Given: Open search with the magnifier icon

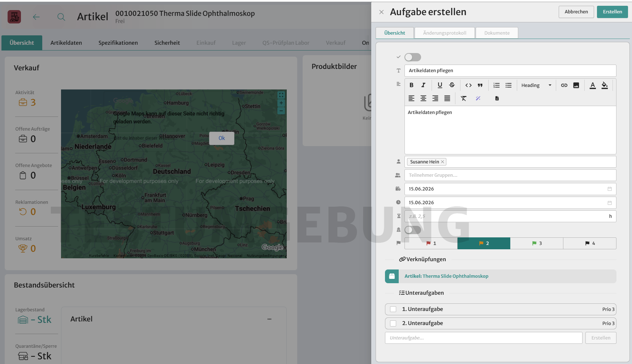Looking at the screenshot, I should [x=61, y=17].
